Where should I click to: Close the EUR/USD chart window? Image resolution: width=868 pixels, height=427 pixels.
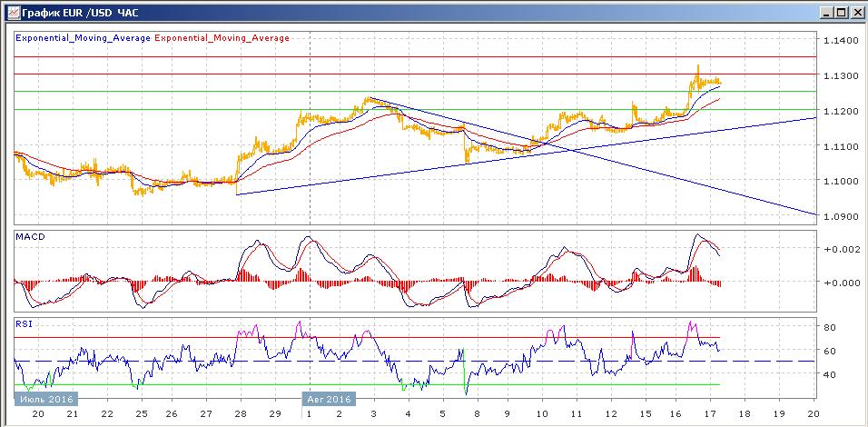(855, 12)
